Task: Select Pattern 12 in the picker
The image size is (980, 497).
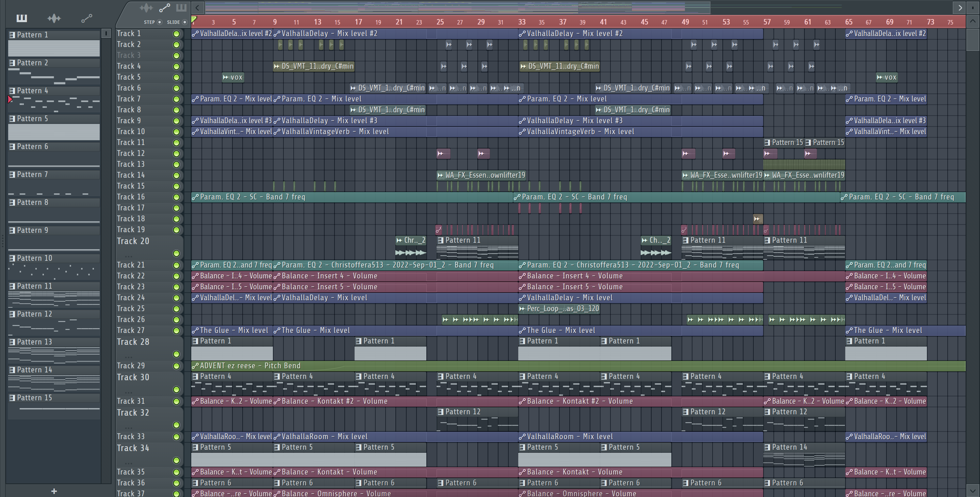Action: (x=54, y=323)
